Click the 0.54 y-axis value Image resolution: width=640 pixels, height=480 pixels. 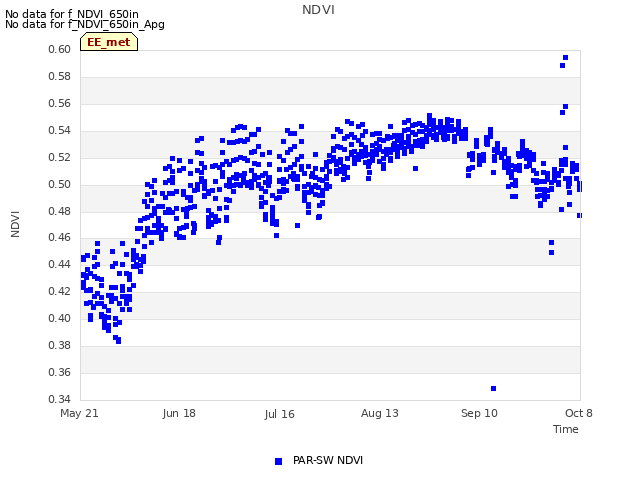tap(59, 130)
